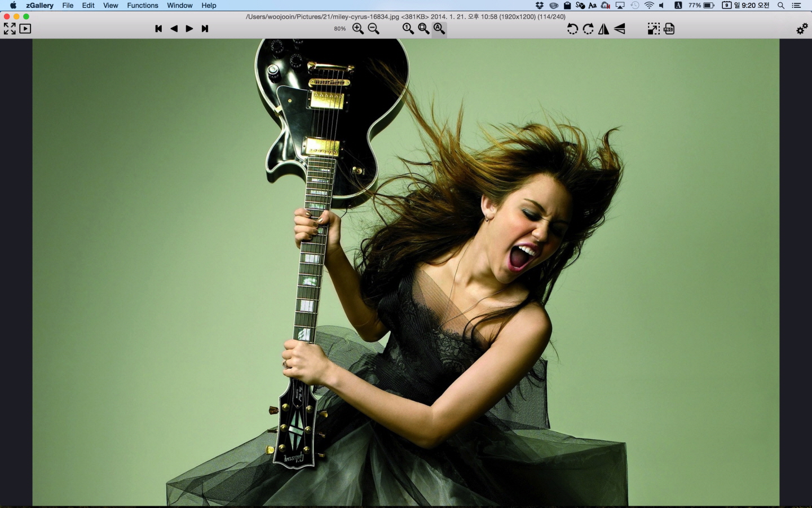Open settings with the gears icon
The width and height of the screenshot is (812, 508).
802,29
